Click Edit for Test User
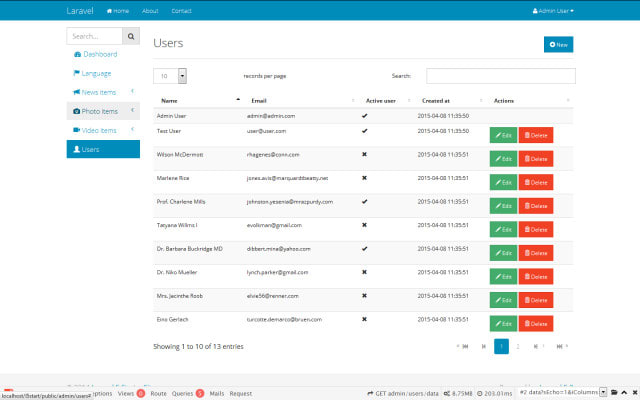This screenshot has width=640, height=400. 503,135
